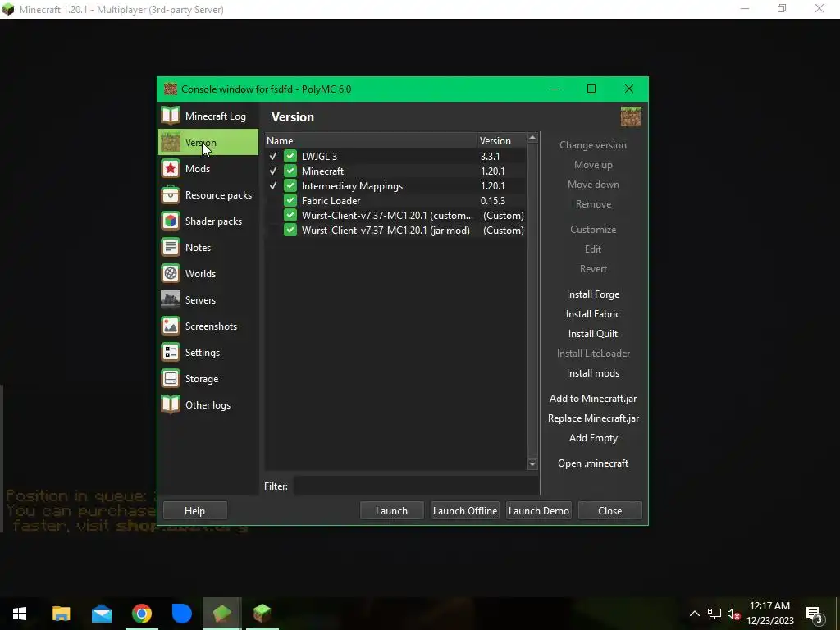Click Add to Minecraft.jar

click(593, 398)
